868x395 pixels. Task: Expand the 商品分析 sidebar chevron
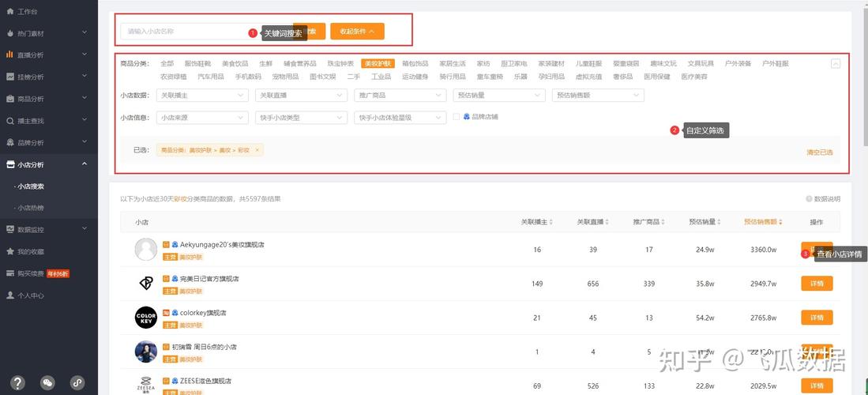pos(85,99)
